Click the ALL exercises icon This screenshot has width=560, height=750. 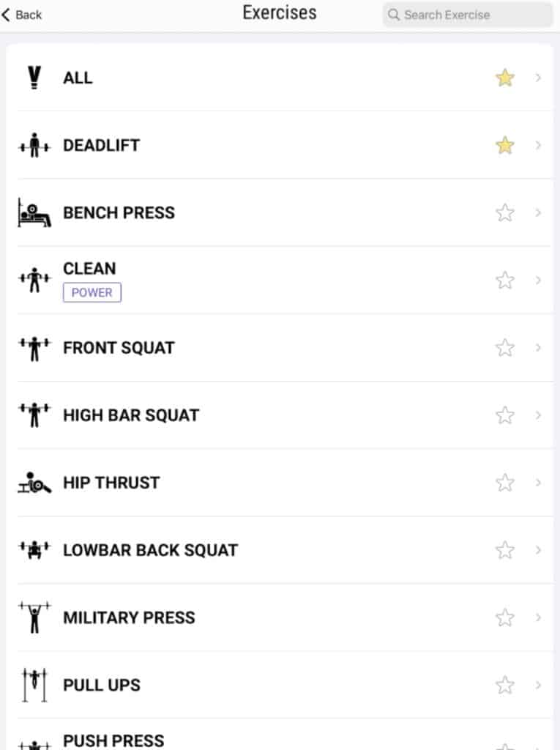[x=34, y=78]
